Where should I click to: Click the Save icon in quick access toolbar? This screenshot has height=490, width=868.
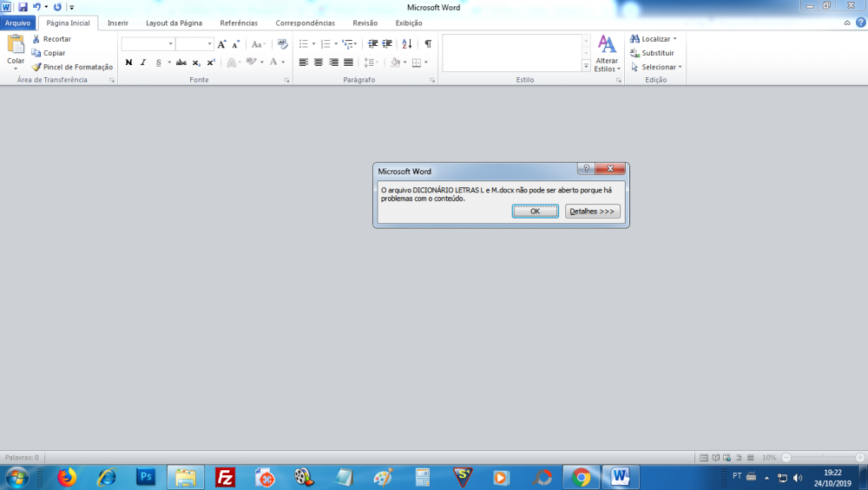coord(23,7)
